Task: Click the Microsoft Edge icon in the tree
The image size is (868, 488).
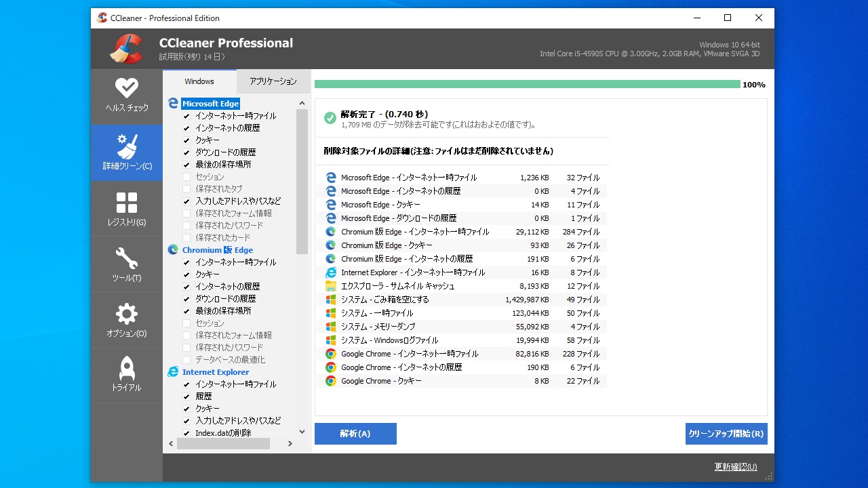Action: pyautogui.click(x=173, y=104)
